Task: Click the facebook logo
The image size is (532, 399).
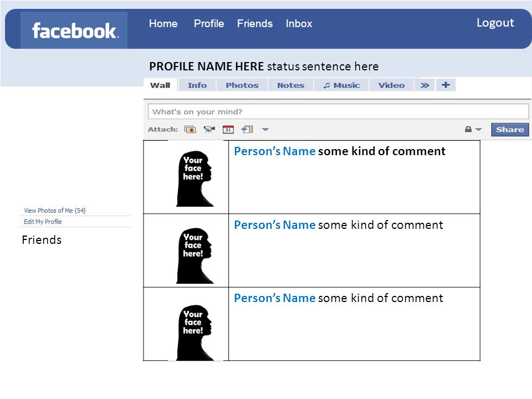Action: [74, 30]
